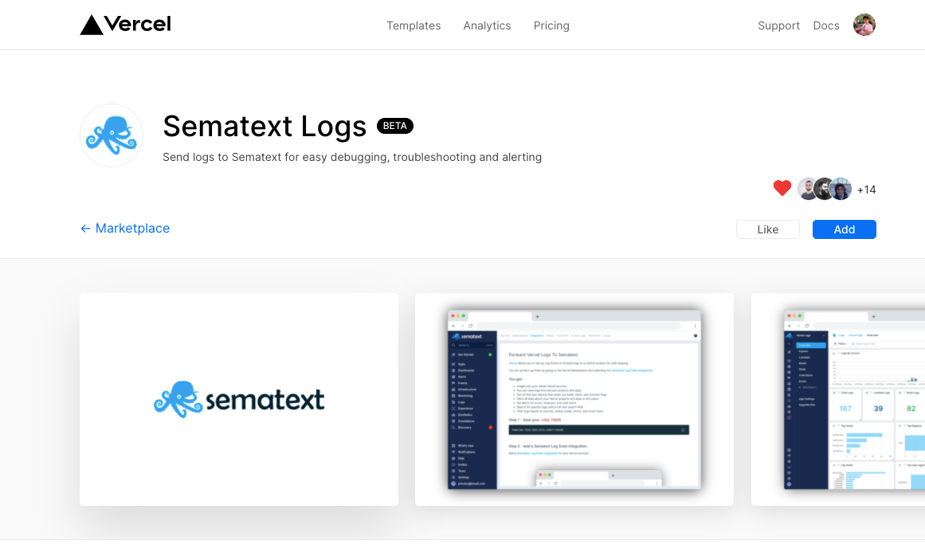Open the Forward Vercel Logs screenshot thumbnail
925x560 pixels.
[574, 400]
